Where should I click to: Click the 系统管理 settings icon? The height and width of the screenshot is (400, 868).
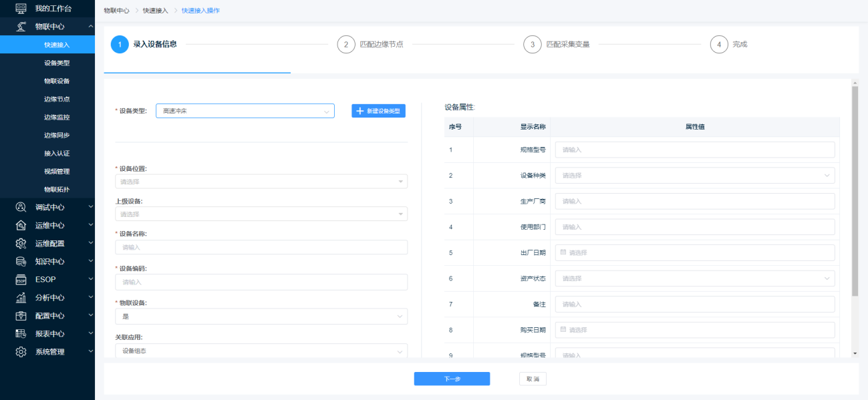(x=21, y=352)
